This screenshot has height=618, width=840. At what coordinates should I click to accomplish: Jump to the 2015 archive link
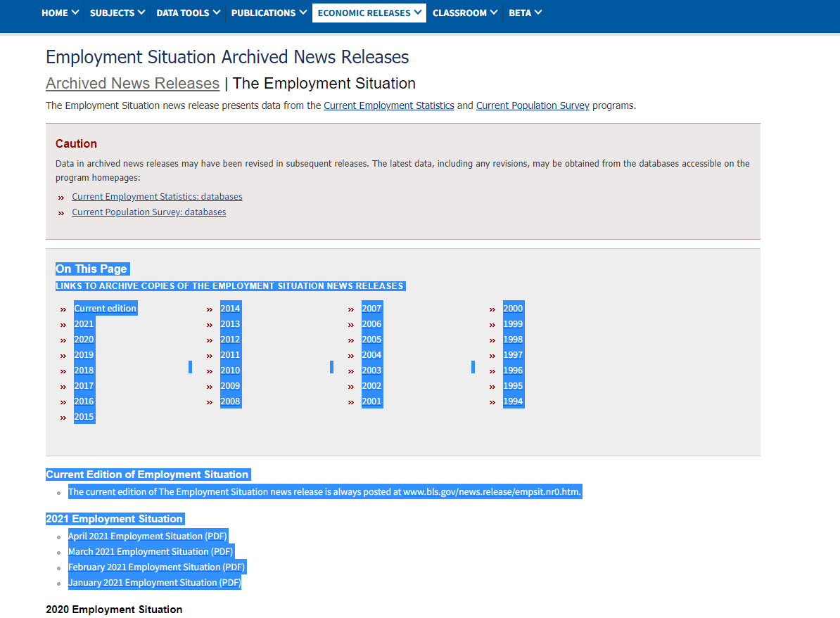coord(84,417)
